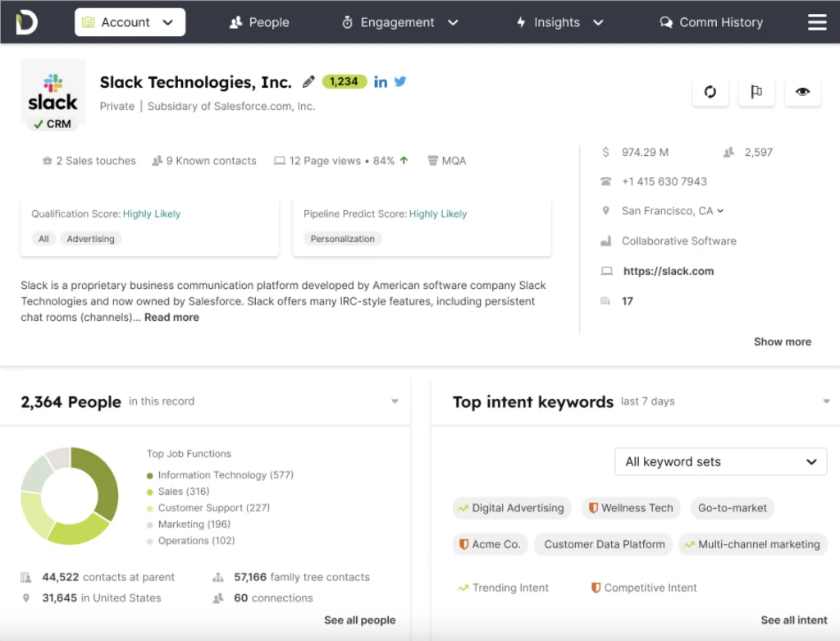This screenshot has width=840, height=641.
Task: Open the Twitter profile icon
Action: tap(400, 81)
